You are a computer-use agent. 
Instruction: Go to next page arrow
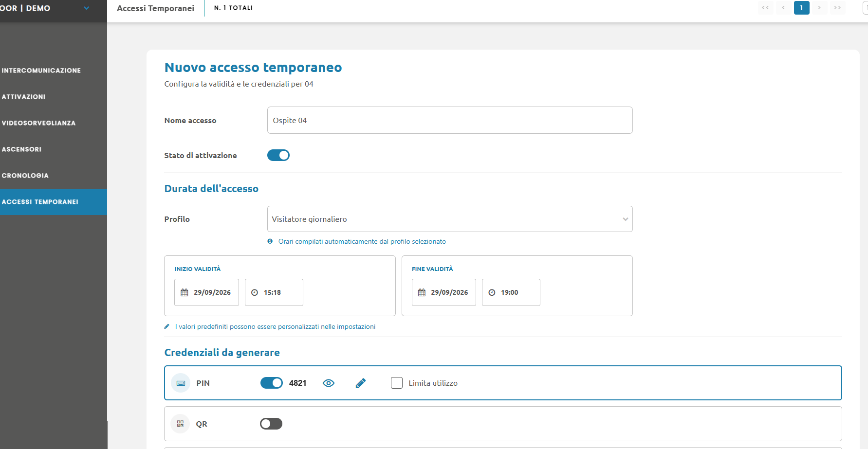pyautogui.click(x=819, y=8)
